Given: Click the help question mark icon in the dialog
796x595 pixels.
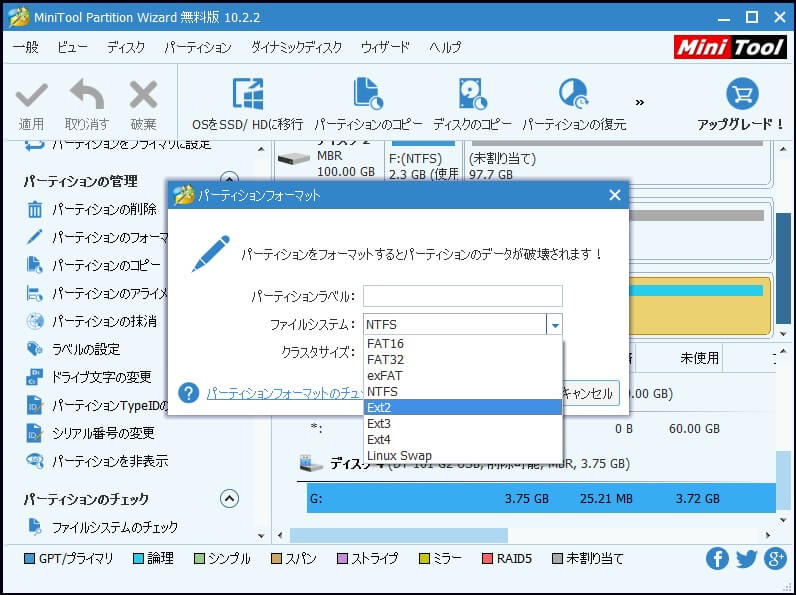Looking at the screenshot, I should pos(188,393).
